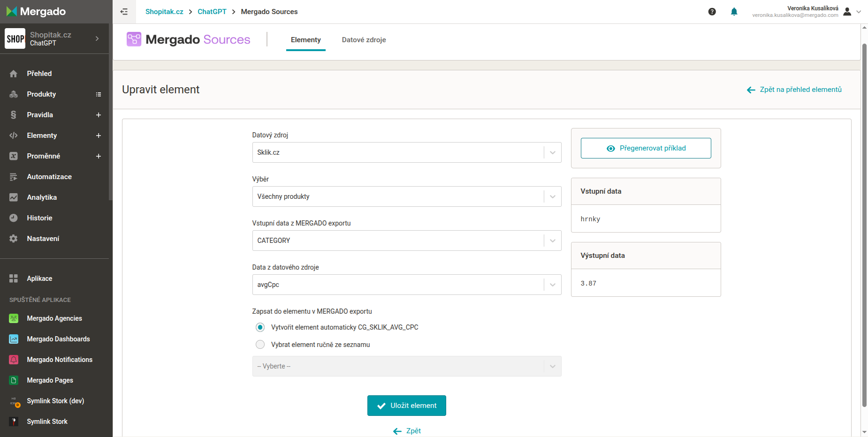Click the Aplikace grid icon
Viewport: 868px width, 437px height.
pyautogui.click(x=14, y=279)
